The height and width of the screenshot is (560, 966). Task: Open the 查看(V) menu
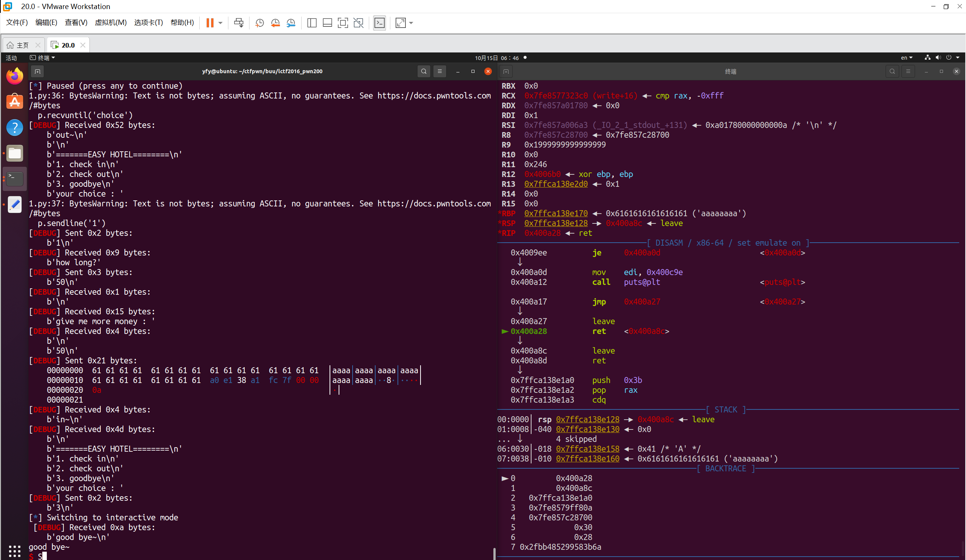pyautogui.click(x=76, y=23)
